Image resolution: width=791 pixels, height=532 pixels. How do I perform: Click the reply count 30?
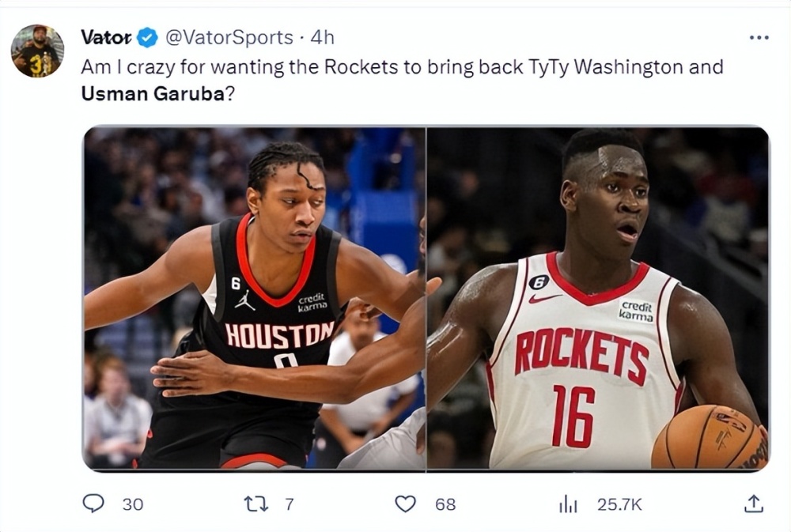[133, 504]
